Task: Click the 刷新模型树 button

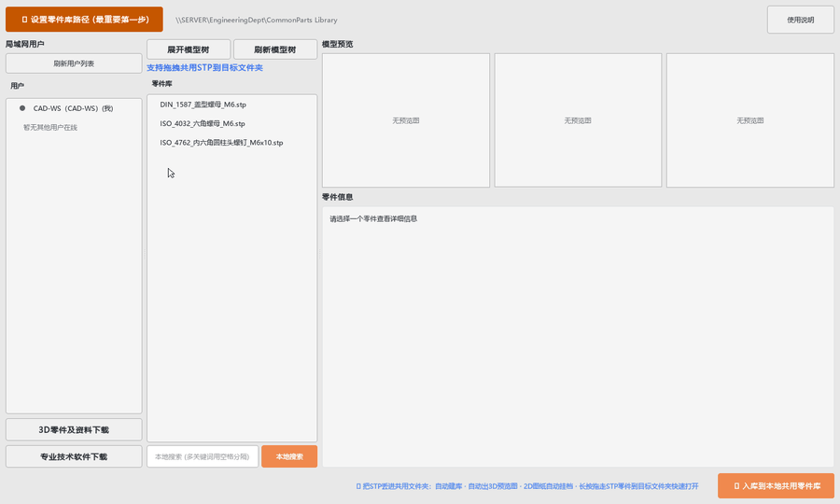Action: [274, 49]
